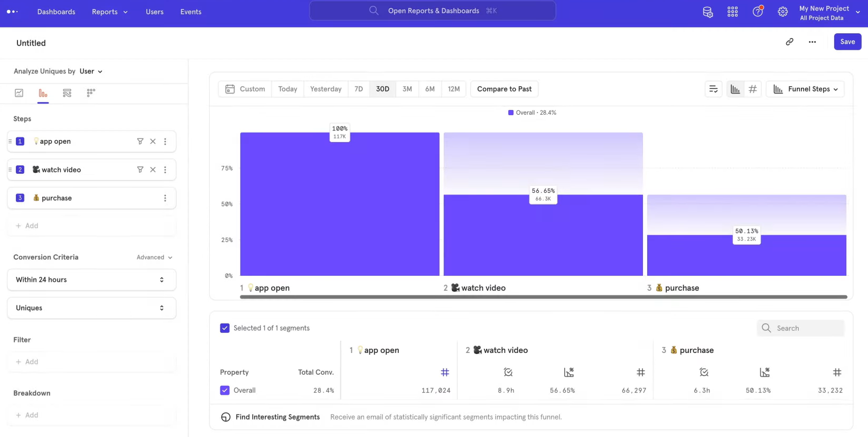Open the Within 24 hours dropdown
This screenshot has height=437, width=868.
(91, 280)
